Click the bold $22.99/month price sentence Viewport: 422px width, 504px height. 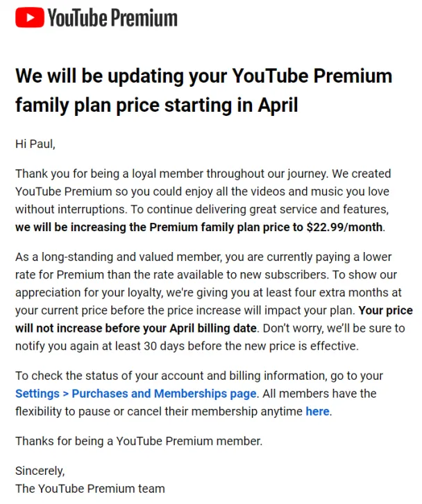click(199, 227)
